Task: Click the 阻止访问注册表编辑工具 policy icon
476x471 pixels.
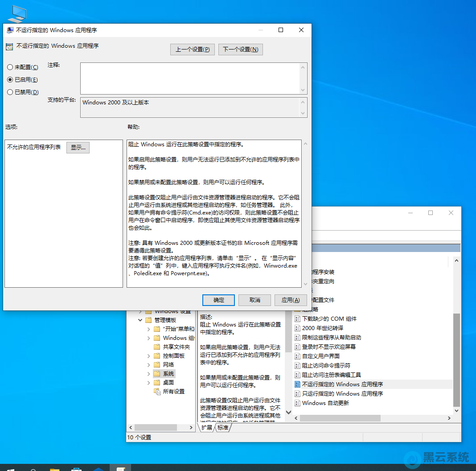Action: (298, 375)
